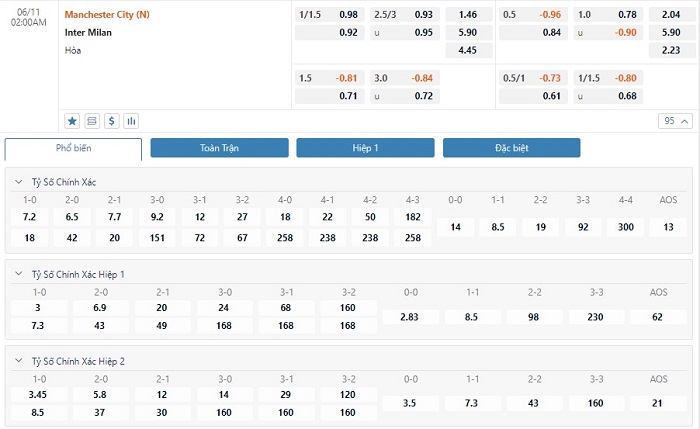700x429 pixels.
Task: Click the Manchester City (N) team link
Action: tap(107, 15)
